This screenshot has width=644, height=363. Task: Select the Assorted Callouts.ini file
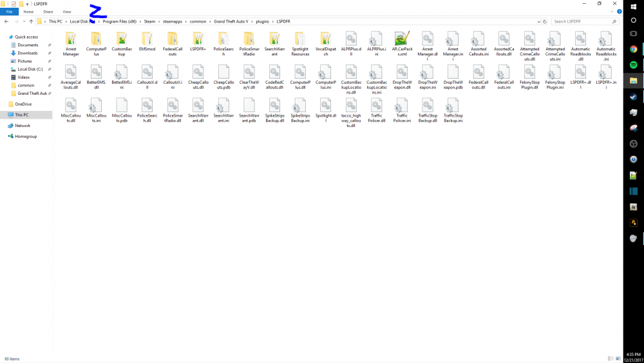click(478, 44)
